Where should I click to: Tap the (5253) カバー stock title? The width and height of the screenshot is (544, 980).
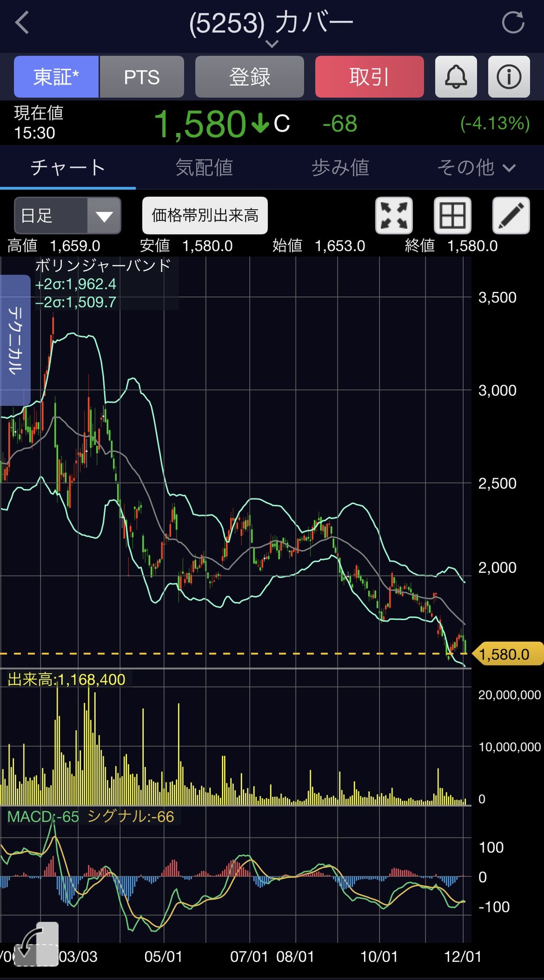(x=271, y=22)
